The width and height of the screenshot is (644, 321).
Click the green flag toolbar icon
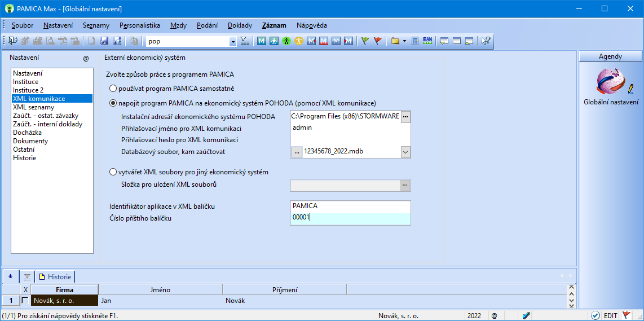[365, 41]
